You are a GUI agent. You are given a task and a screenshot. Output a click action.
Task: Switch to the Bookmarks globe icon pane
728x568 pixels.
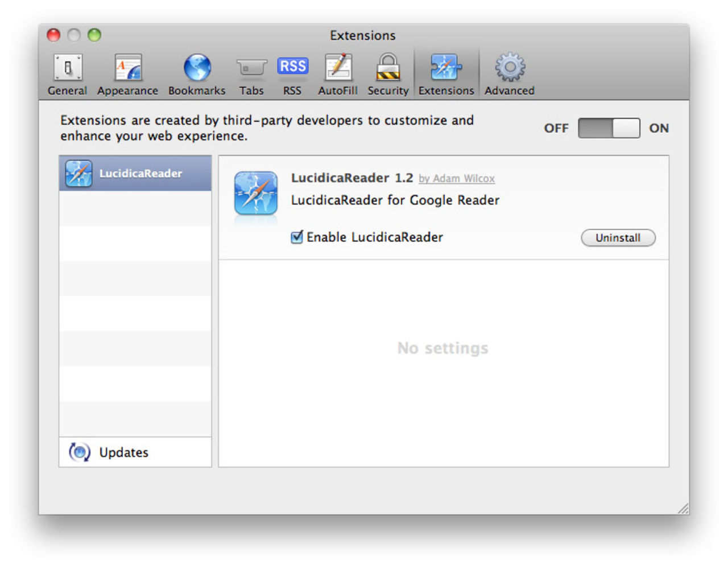pos(197,75)
